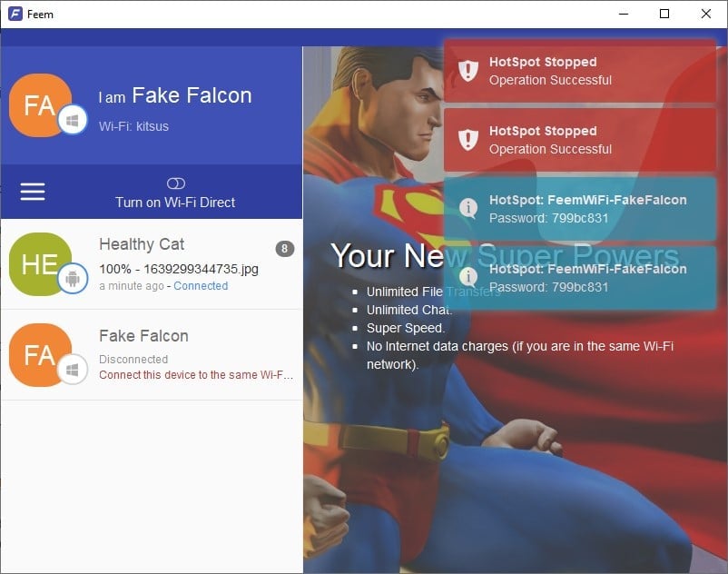Dismiss the second HotSpot Stopped notification
The image size is (728, 574).
tap(581, 140)
